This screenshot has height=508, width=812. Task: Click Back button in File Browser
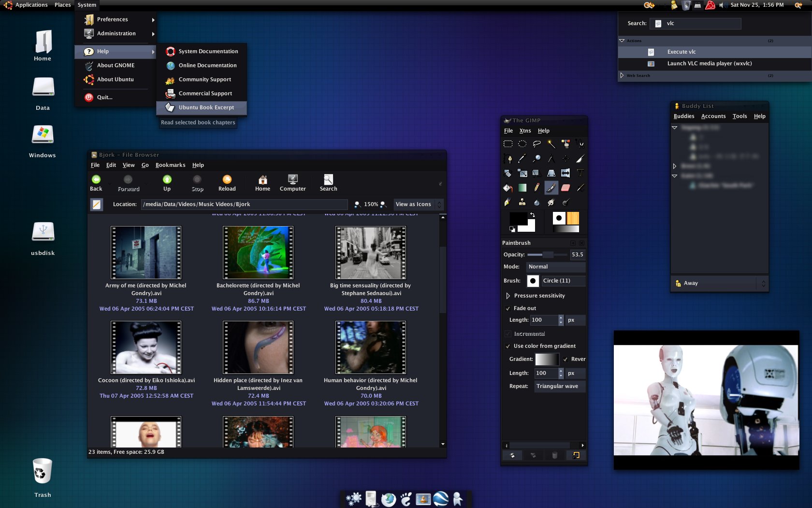tap(96, 183)
